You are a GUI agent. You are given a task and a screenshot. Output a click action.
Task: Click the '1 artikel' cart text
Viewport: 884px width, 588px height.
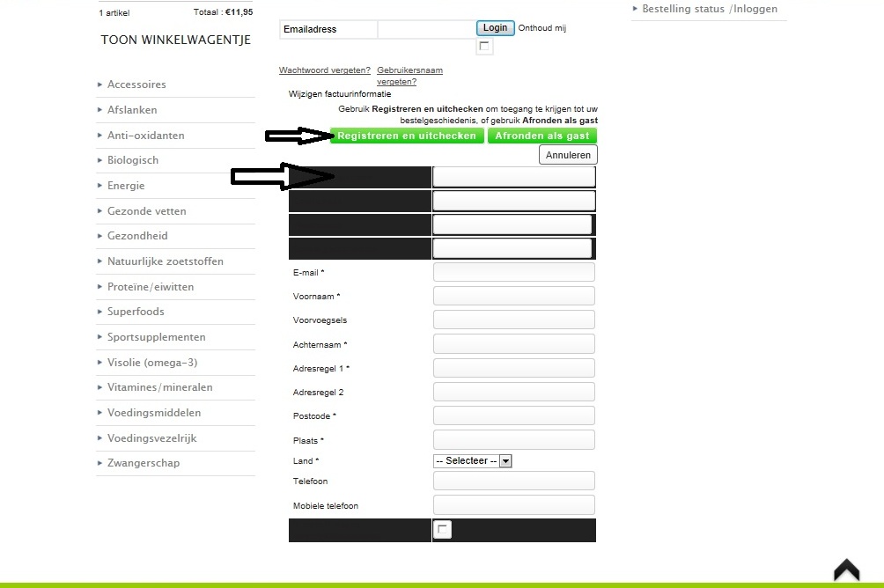(114, 12)
